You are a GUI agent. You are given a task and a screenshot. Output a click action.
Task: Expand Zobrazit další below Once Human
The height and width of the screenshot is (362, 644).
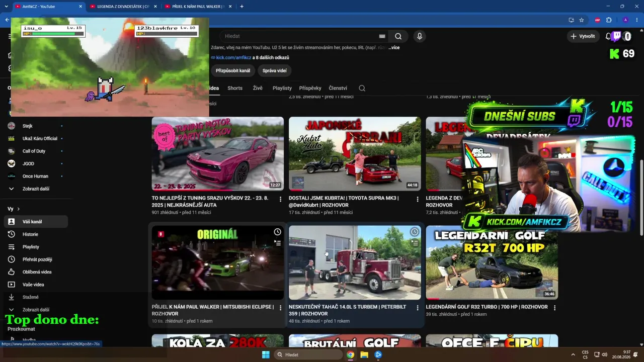pyautogui.click(x=35, y=189)
